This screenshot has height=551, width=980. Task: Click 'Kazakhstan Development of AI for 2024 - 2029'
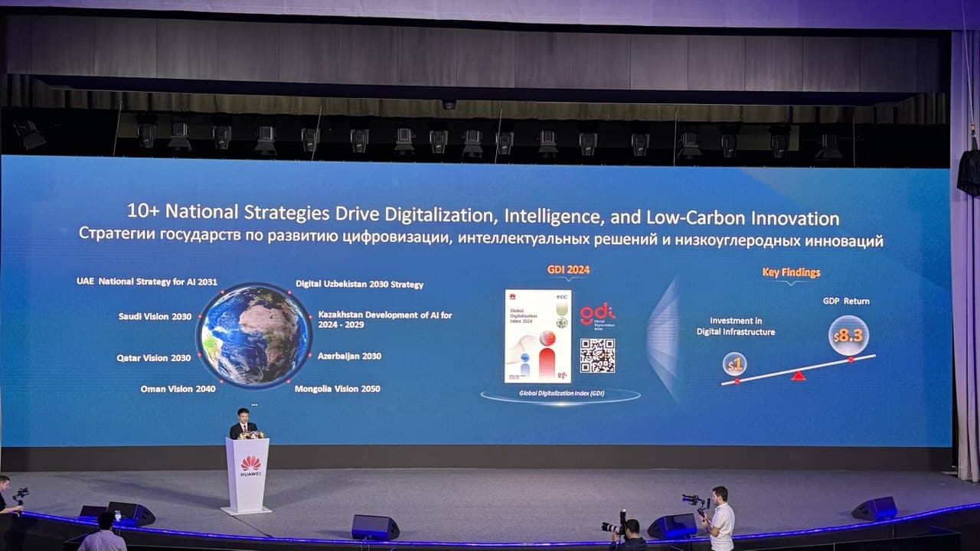tap(385, 320)
